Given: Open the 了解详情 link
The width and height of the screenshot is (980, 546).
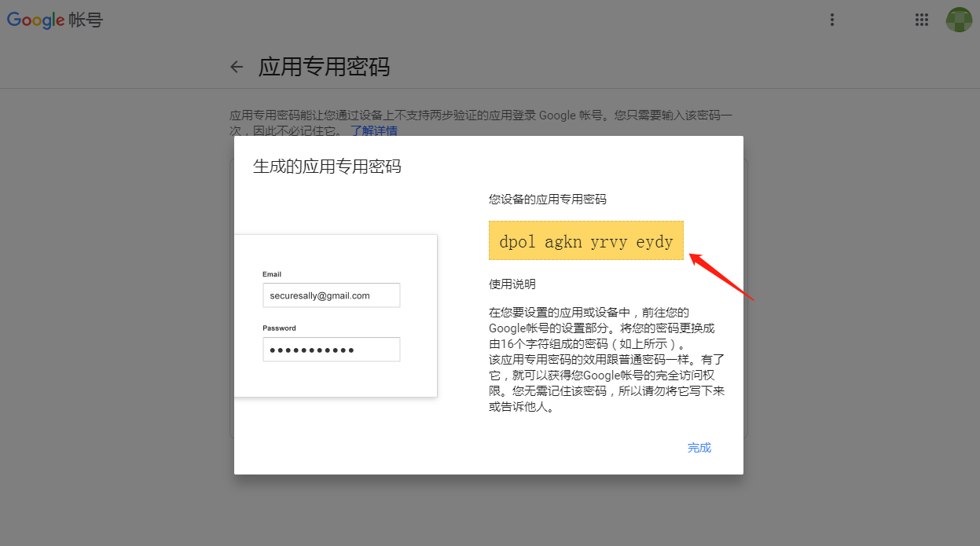Looking at the screenshot, I should pyautogui.click(x=374, y=130).
